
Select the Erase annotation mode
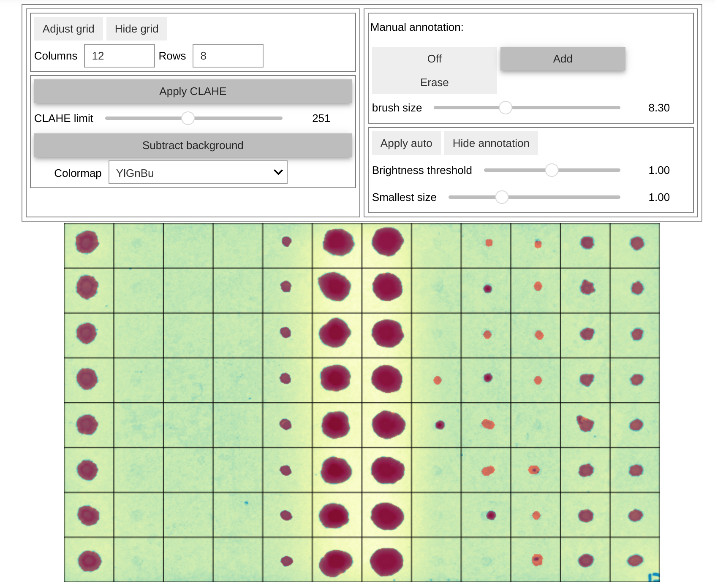tap(434, 82)
